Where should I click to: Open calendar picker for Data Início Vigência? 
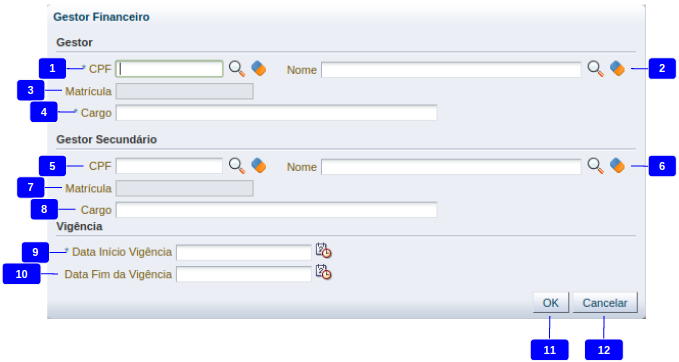323,251
